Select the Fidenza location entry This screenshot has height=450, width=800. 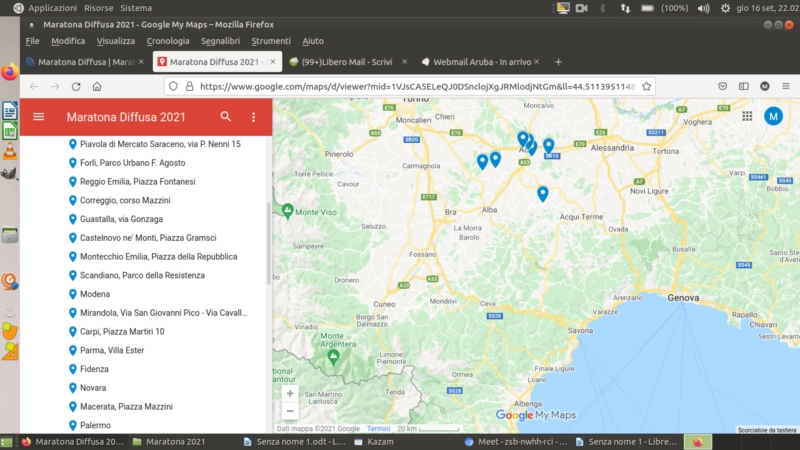(94, 369)
